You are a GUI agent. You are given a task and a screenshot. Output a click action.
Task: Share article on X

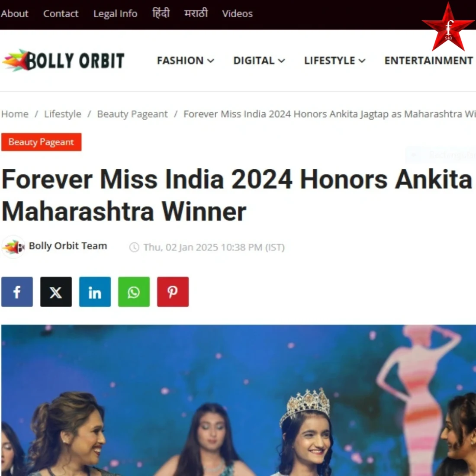(56, 292)
